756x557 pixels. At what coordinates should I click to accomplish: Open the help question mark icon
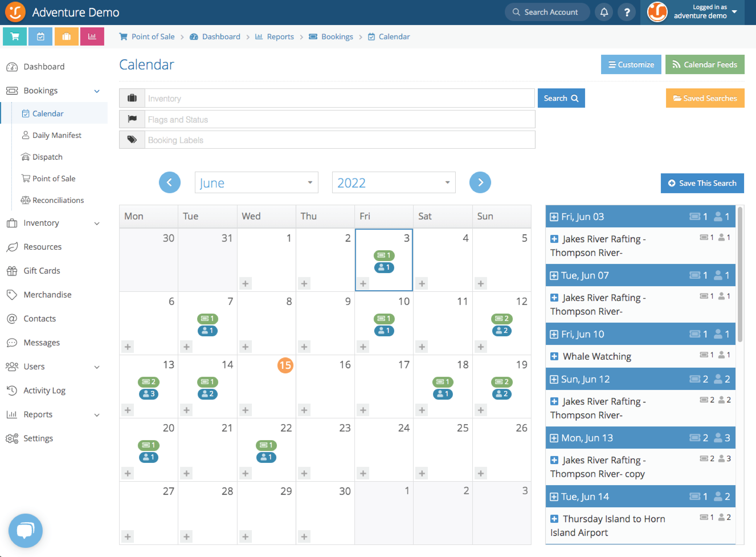pos(627,12)
